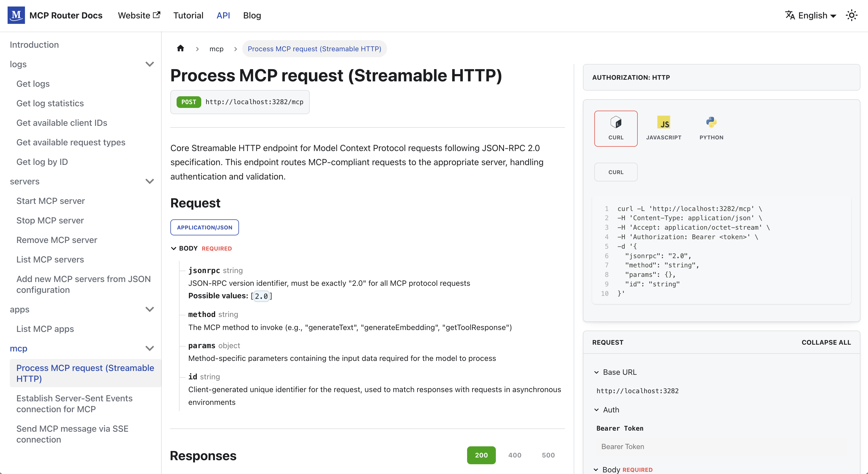Select the JavaScript language icon
This screenshot has height=474, width=868.
point(663,128)
